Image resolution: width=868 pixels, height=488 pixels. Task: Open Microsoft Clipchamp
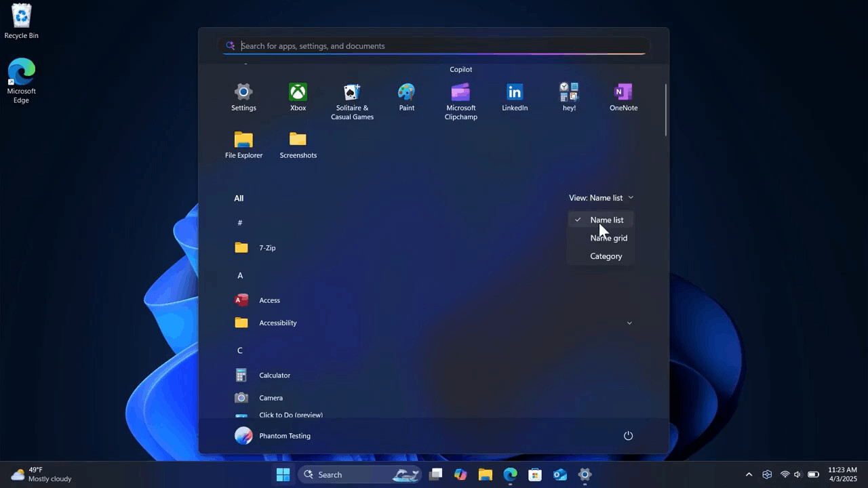click(x=460, y=102)
